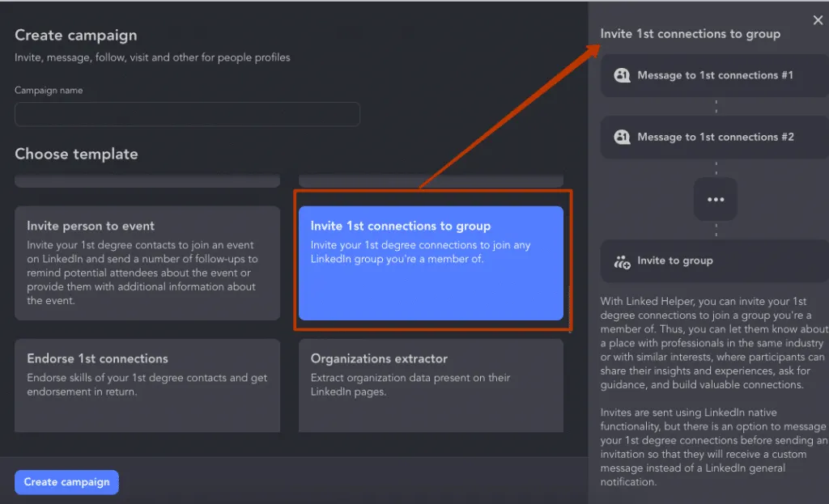Image resolution: width=829 pixels, height=504 pixels.
Task: Click the Create campaign button
Action: tap(66, 482)
